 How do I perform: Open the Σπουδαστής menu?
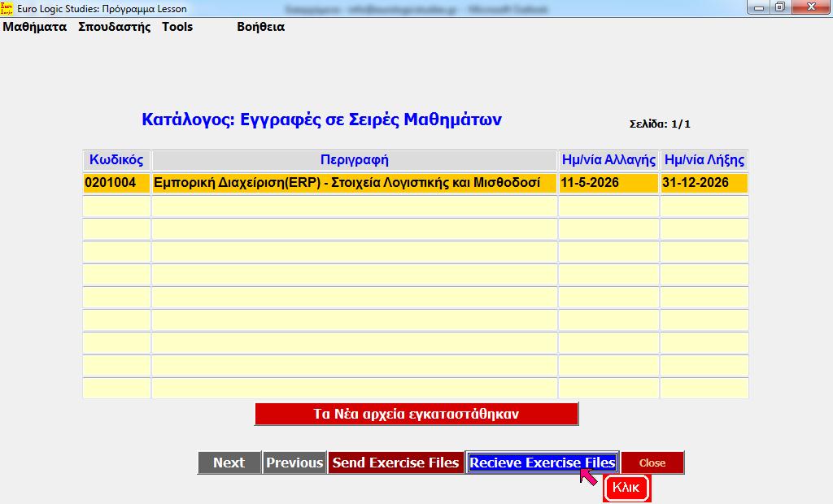[x=114, y=27]
